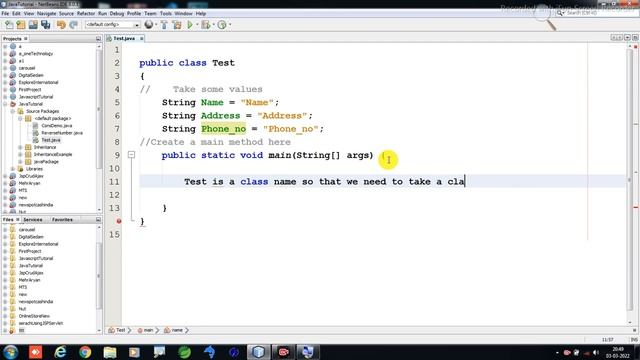640x360 pixels.
Task: Select Test.java in the Projects tree
Action: pyautogui.click(x=51, y=140)
